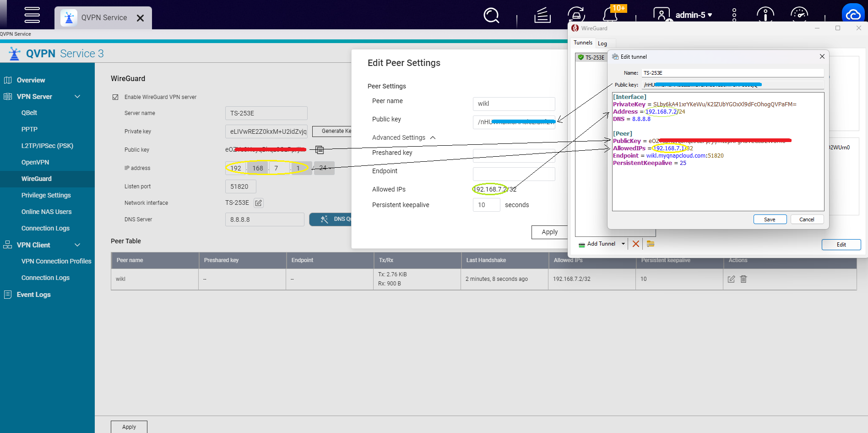868x433 pixels.
Task: Delete the wikl peer trash icon
Action: click(743, 279)
